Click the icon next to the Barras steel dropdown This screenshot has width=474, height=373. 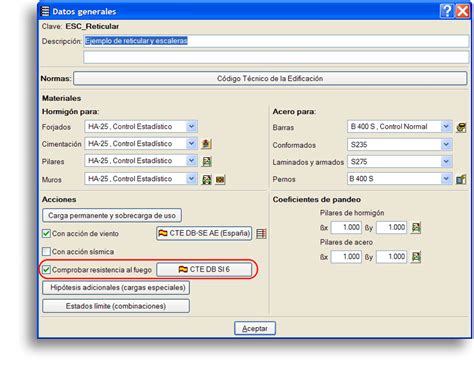click(461, 127)
